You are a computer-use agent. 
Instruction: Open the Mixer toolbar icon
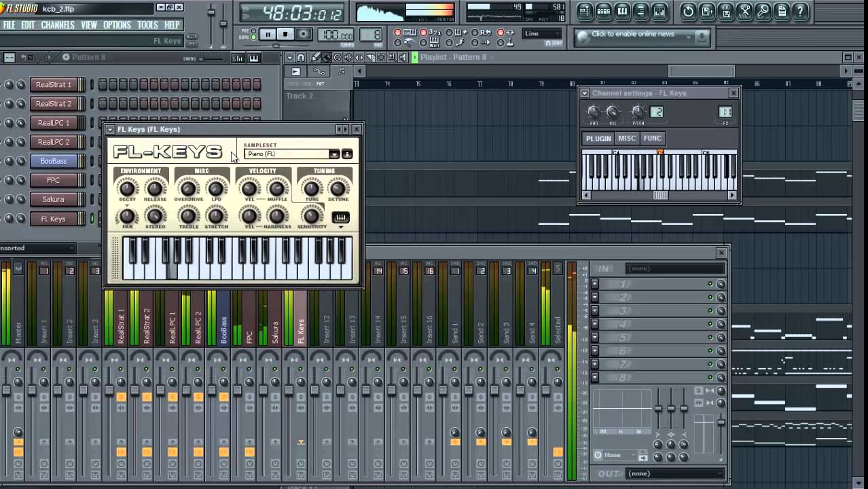pos(659,11)
